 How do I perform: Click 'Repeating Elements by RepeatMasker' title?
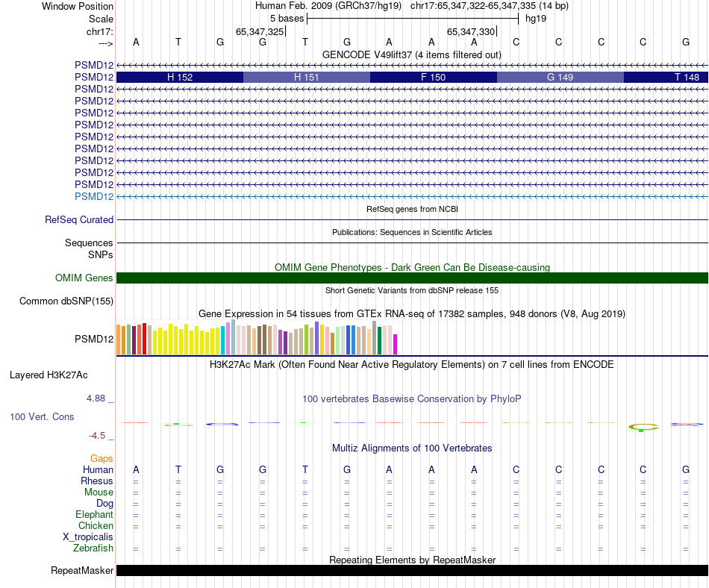tap(413, 560)
